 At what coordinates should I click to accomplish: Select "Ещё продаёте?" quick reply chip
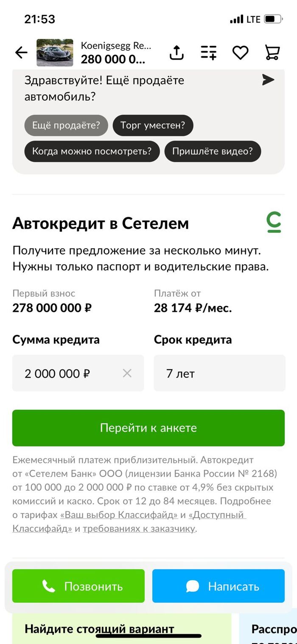[x=66, y=125]
